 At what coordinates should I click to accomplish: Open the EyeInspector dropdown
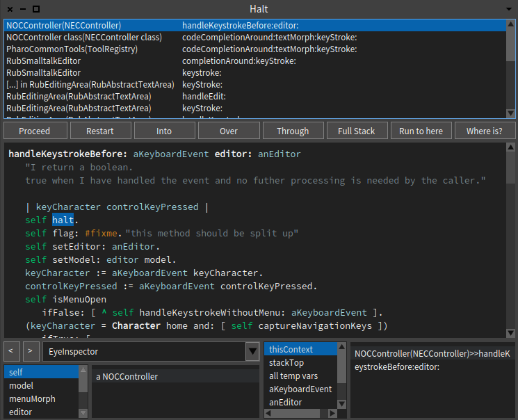[252, 351]
